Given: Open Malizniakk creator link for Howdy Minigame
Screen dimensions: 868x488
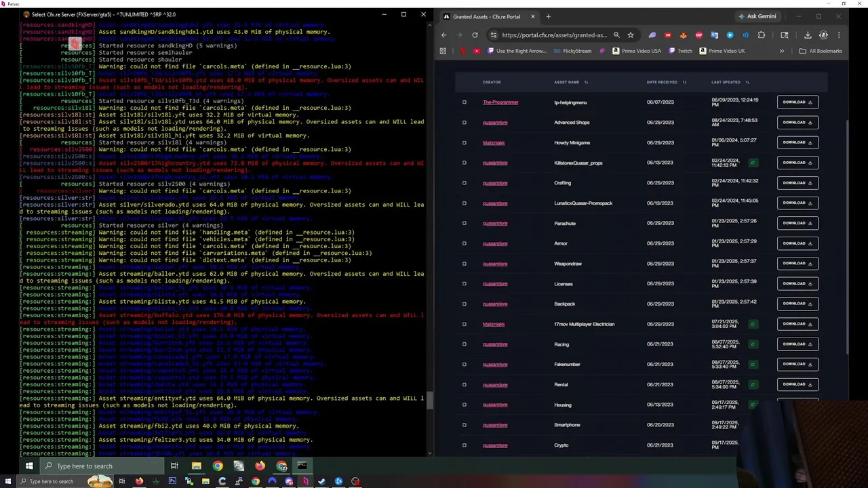Looking at the screenshot, I should point(494,143).
